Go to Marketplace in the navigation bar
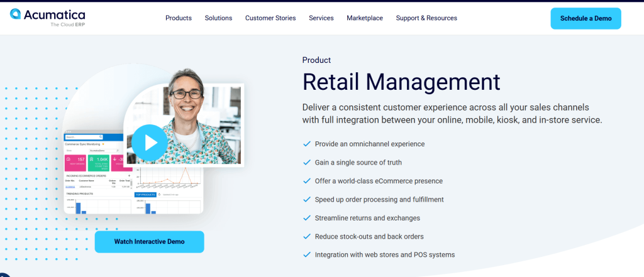 (x=365, y=18)
